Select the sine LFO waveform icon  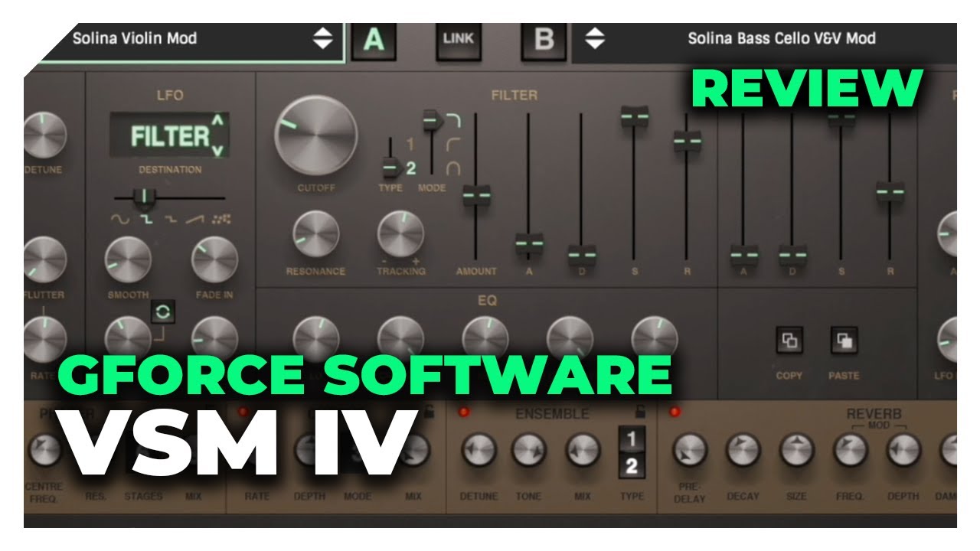(120, 219)
